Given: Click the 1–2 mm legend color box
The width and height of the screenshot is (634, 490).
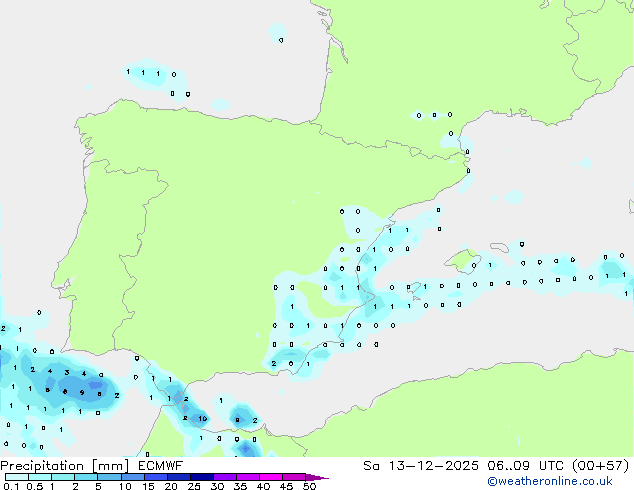Looking at the screenshot, I should click(63, 477).
